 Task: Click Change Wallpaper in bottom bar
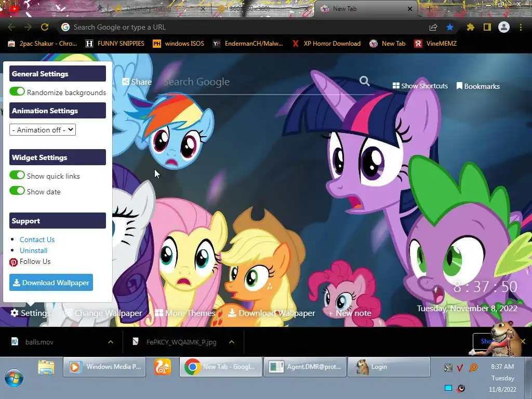103,313
